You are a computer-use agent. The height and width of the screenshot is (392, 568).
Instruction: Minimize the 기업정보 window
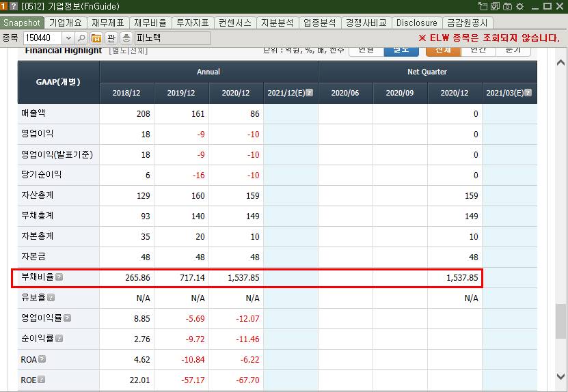[535, 8]
